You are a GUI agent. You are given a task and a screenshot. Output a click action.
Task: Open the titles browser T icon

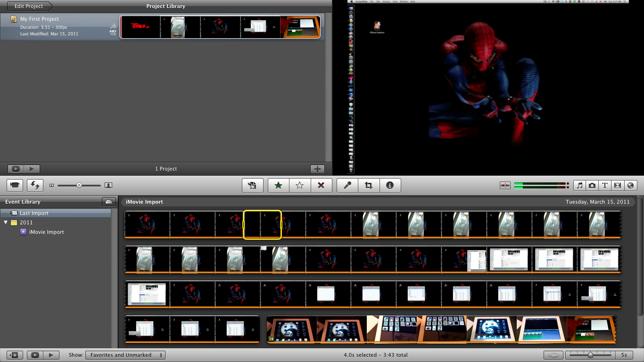[605, 186]
